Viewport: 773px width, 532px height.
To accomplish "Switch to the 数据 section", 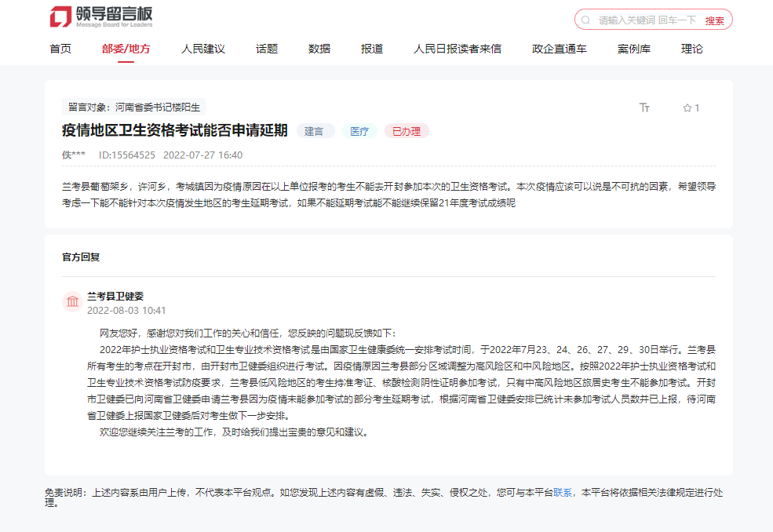I will [319, 49].
